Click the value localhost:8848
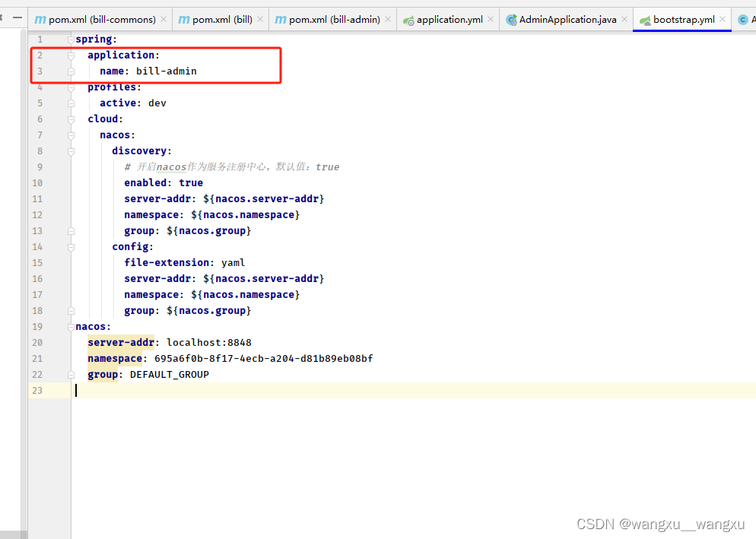756x539 pixels. [209, 343]
